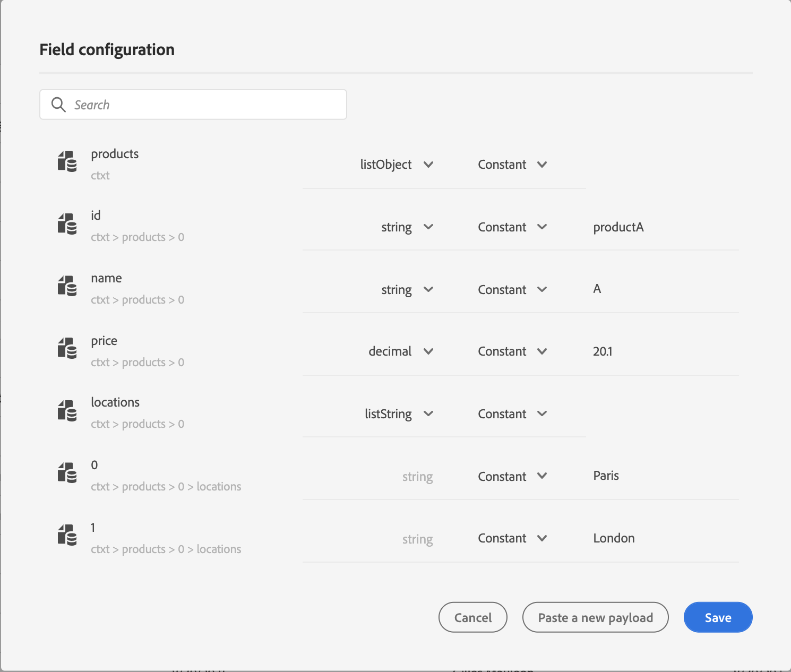
Task: Click the Cancel button
Action: (472, 617)
